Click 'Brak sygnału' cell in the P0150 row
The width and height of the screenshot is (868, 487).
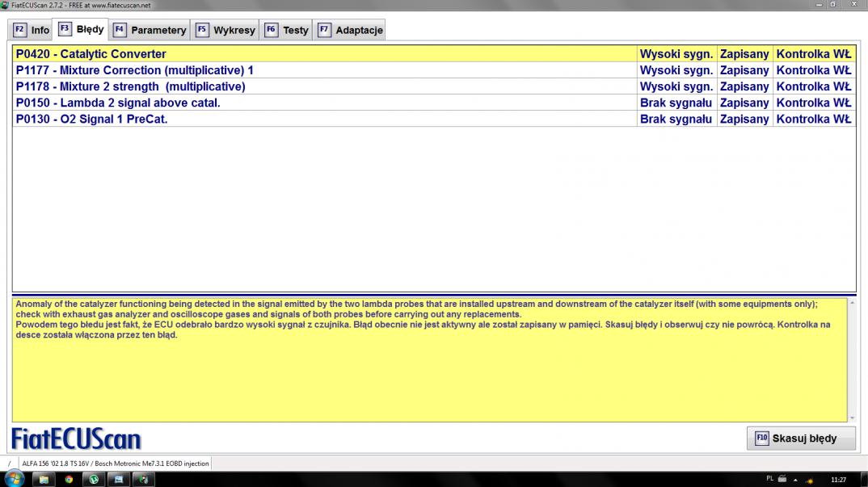point(676,103)
